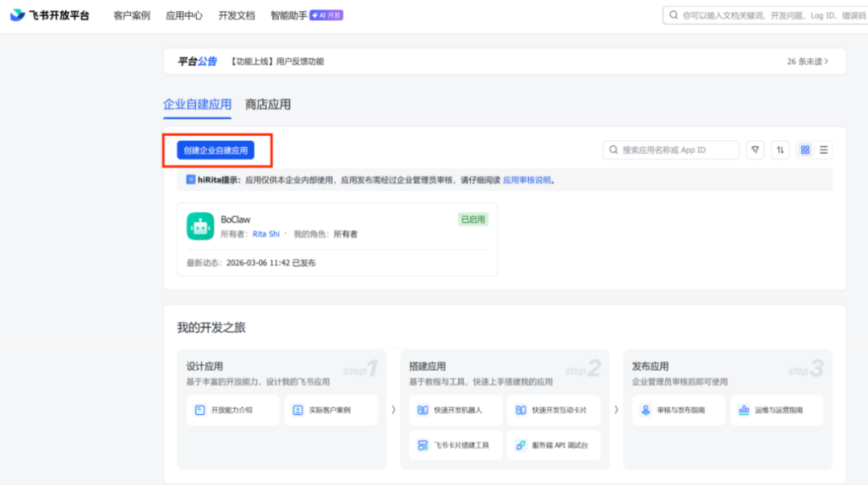Open the BoClaw app name
Screen dimensions: 868x485
pos(235,220)
